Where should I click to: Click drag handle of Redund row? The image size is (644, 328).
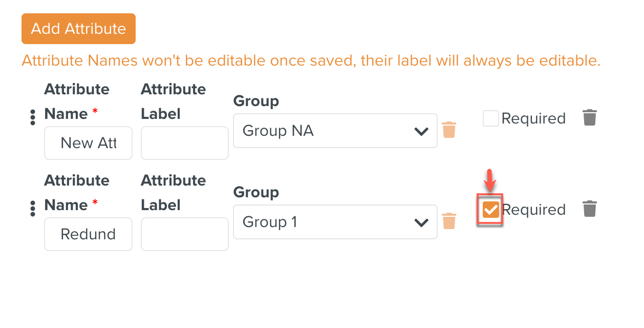click(33, 209)
